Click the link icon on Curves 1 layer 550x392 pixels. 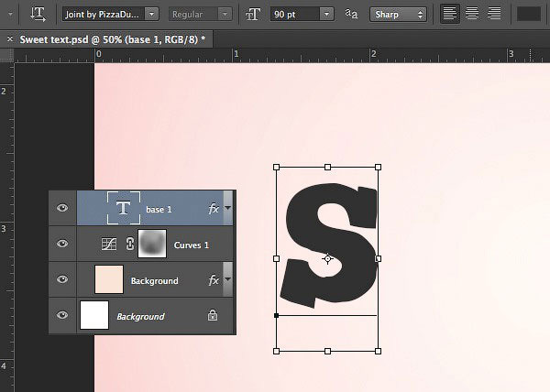130,244
